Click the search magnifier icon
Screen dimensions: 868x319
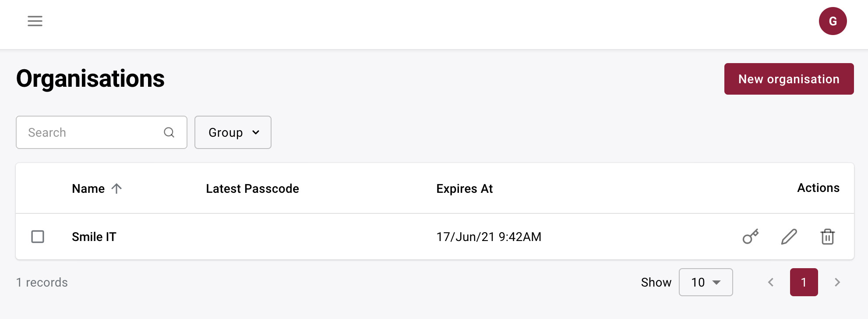169,132
